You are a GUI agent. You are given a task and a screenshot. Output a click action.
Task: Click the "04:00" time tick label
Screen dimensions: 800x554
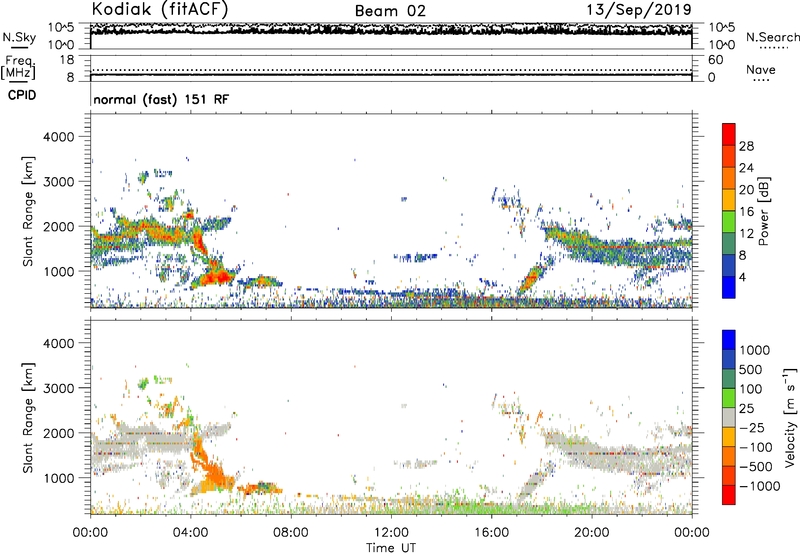point(190,533)
